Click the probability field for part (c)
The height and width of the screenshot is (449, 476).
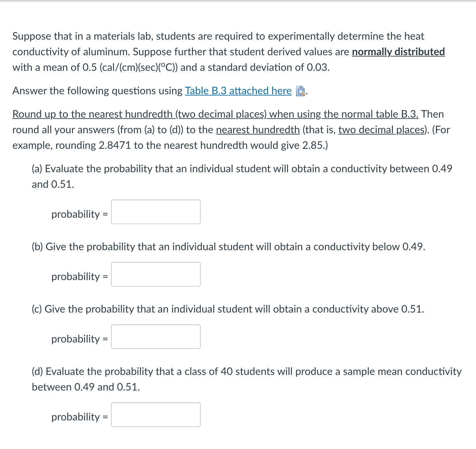pos(156,337)
